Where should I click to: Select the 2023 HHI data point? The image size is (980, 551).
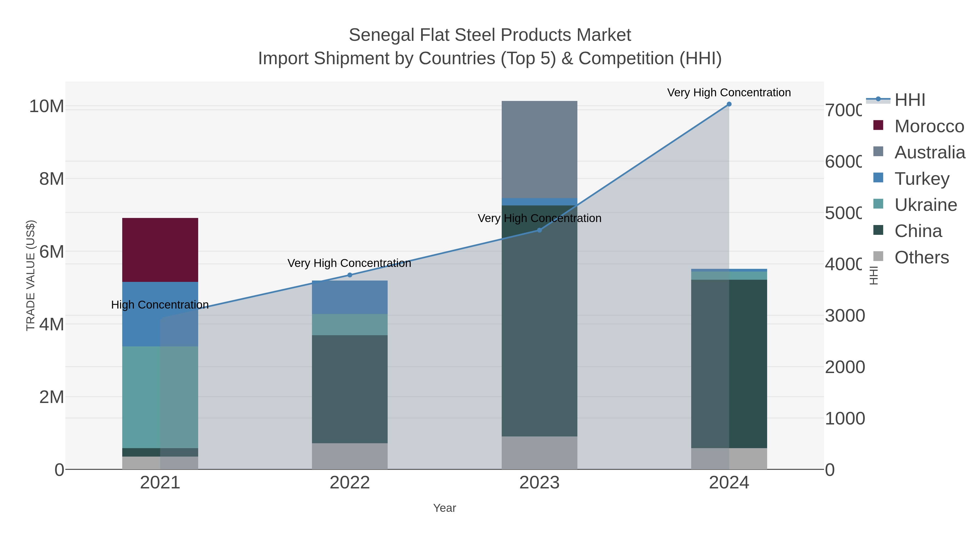[x=539, y=230]
